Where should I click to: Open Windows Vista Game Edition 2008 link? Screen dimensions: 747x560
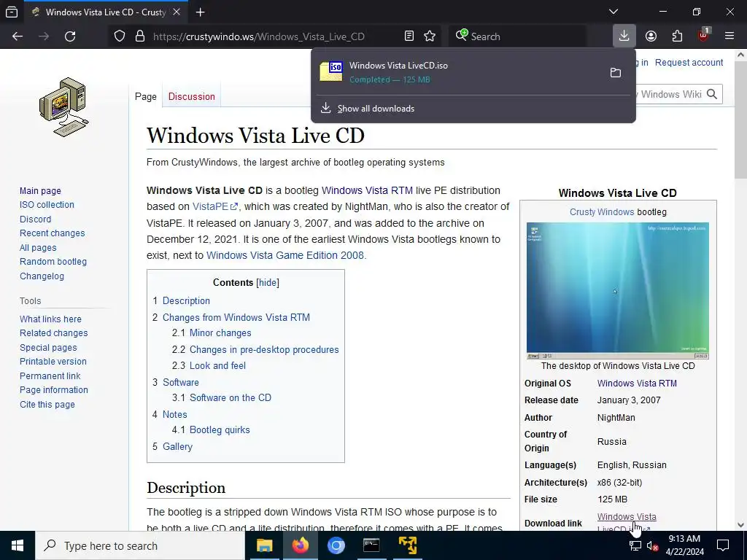click(285, 255)
